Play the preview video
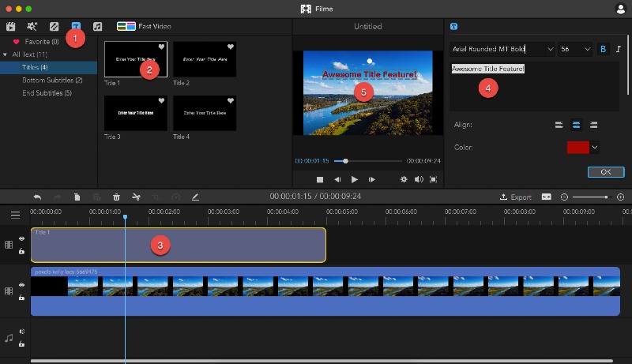This screenshot has height=364, width=632. coord(354,179)
